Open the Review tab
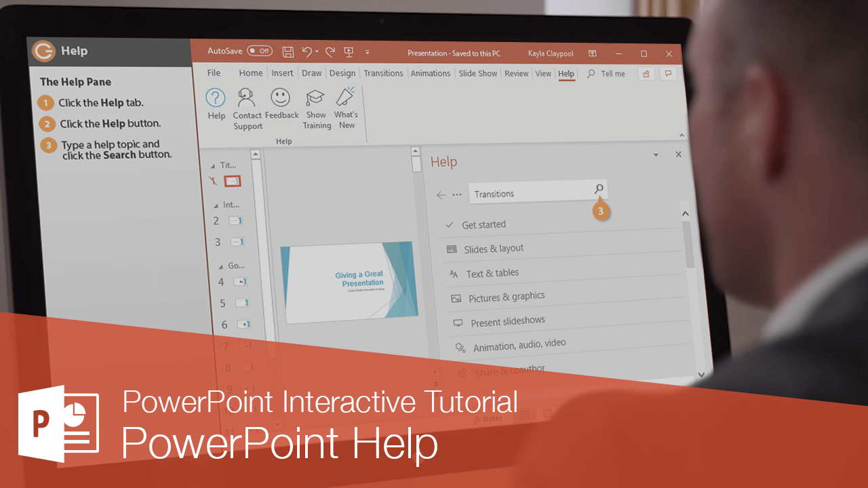This screenshot has height=488, width=868. pyautogui.click(x=516, y=73)
